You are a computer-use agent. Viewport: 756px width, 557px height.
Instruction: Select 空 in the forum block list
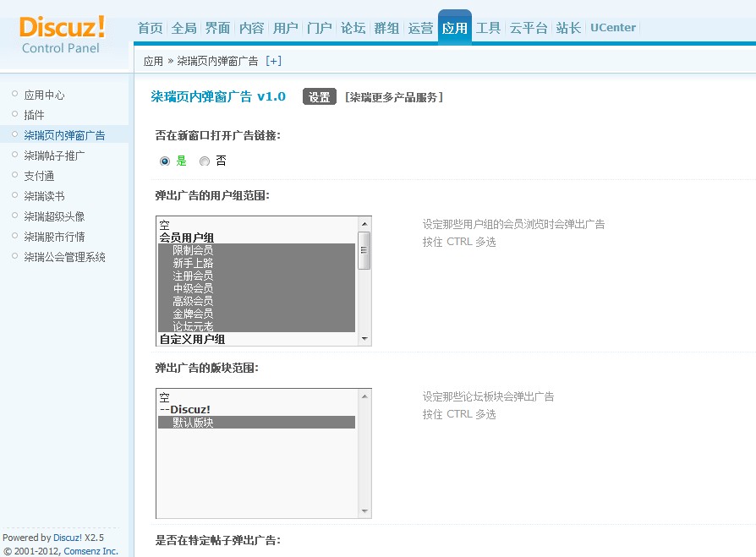coord(256,397)
